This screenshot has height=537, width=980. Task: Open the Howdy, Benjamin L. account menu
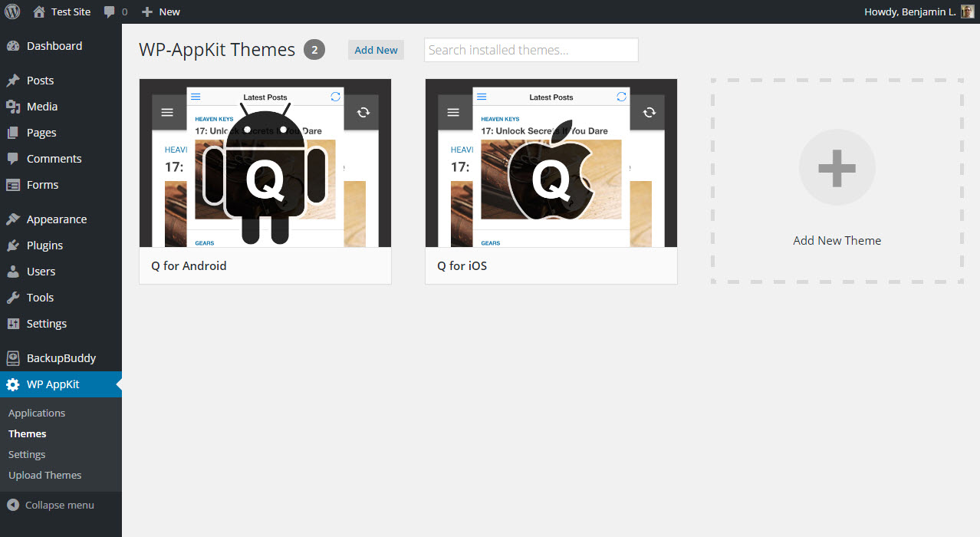coord(909,12)
